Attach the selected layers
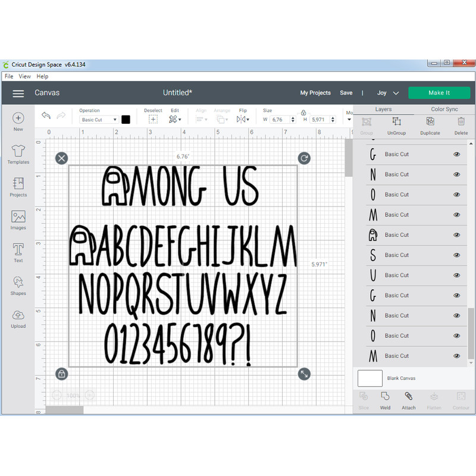This screenshot has width=476, height=476. [x=409, y=400]
